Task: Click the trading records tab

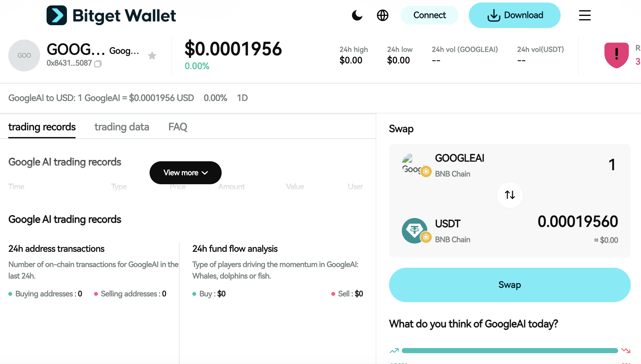Action: coord(42,127)
